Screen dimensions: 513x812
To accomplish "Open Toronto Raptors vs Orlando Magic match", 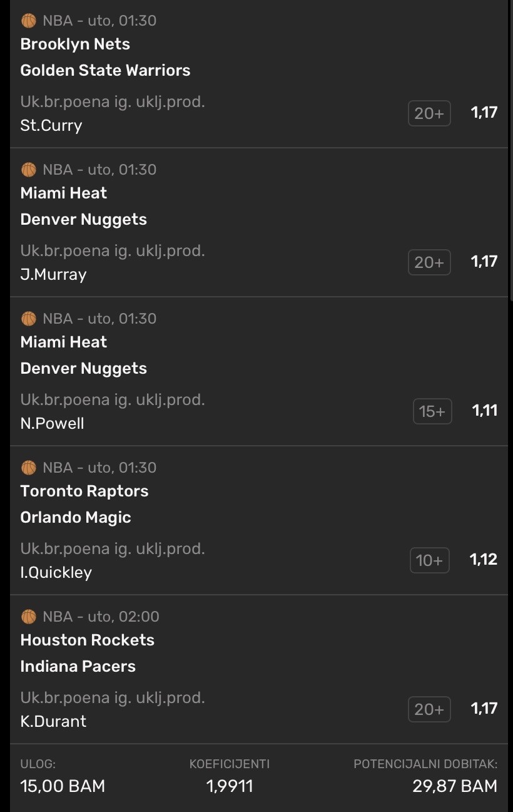I will coord(84,504).
